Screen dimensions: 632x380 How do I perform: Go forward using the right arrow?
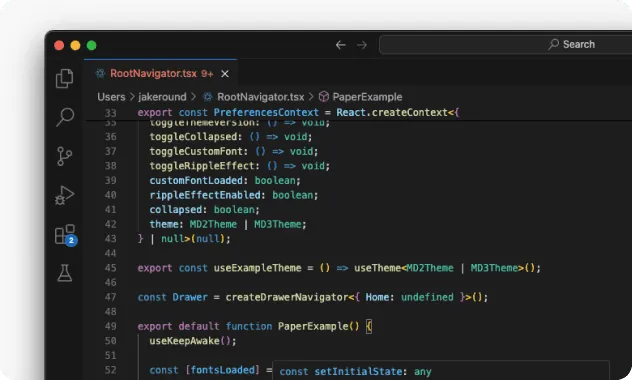pyautogui.click(x=362, y=45)
